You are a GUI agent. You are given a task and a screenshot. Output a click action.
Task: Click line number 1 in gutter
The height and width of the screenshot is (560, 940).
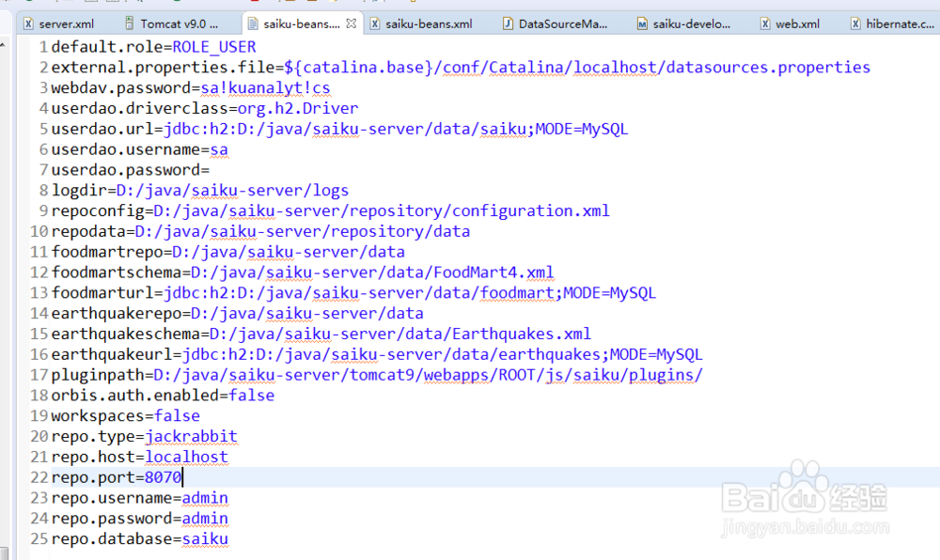(43, 47)
